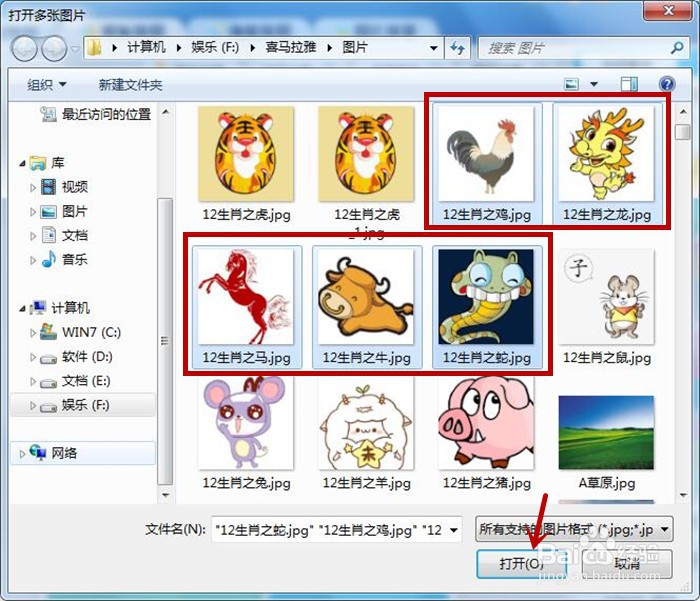This screenshot has width=700, height=601.
Task: Close the 打开多张图片 dialog
Action: point(668,11)
